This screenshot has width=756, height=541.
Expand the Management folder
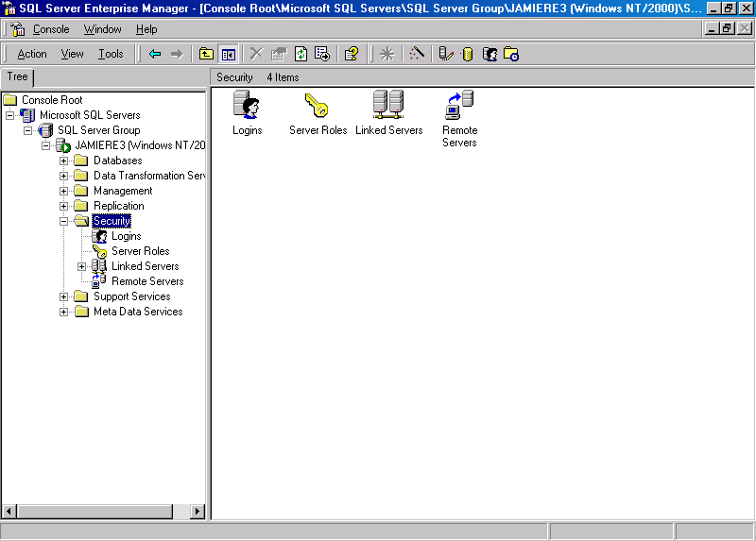[x=63, y=192]
